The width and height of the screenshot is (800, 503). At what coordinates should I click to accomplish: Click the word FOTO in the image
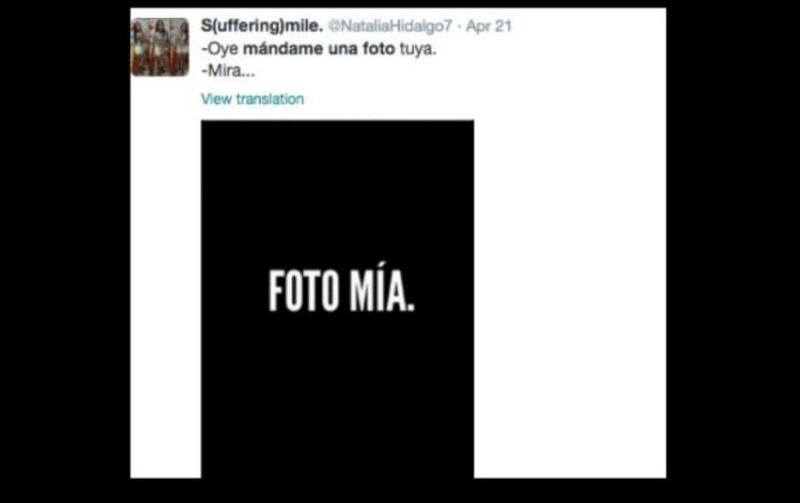point(304,291)
